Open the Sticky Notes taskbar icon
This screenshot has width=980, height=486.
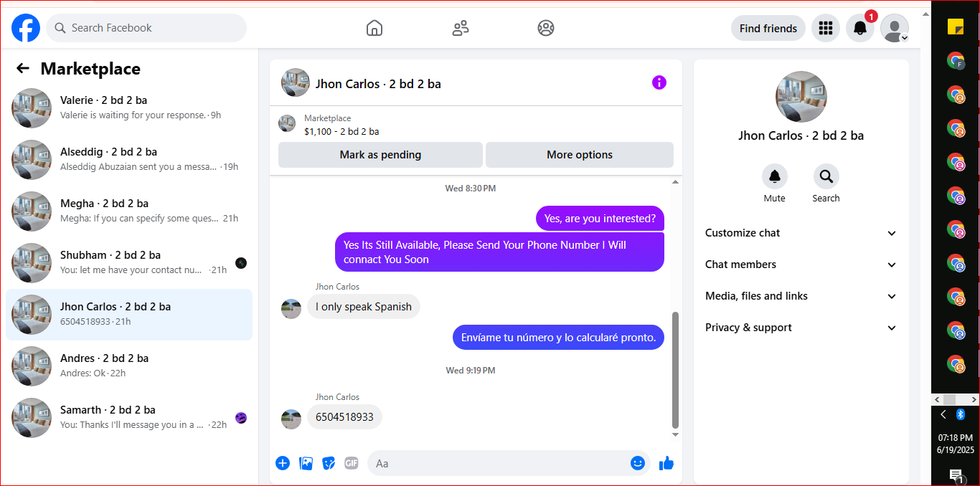956,27
